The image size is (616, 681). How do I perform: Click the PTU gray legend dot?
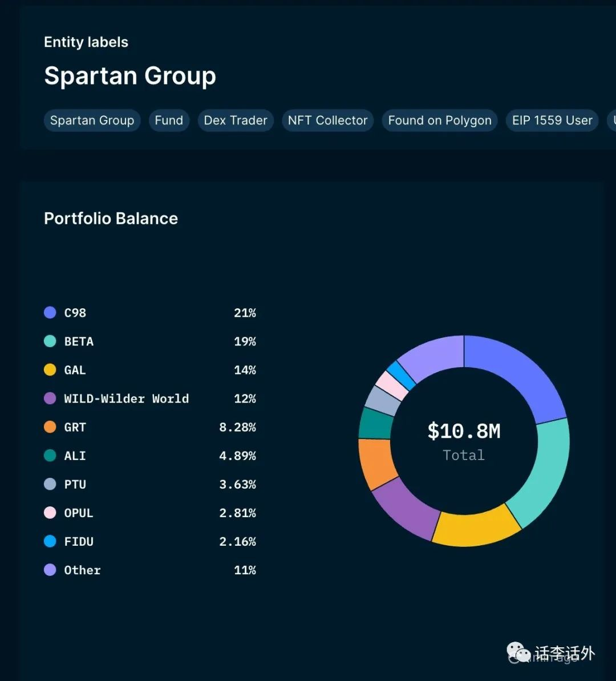[50, 484]
